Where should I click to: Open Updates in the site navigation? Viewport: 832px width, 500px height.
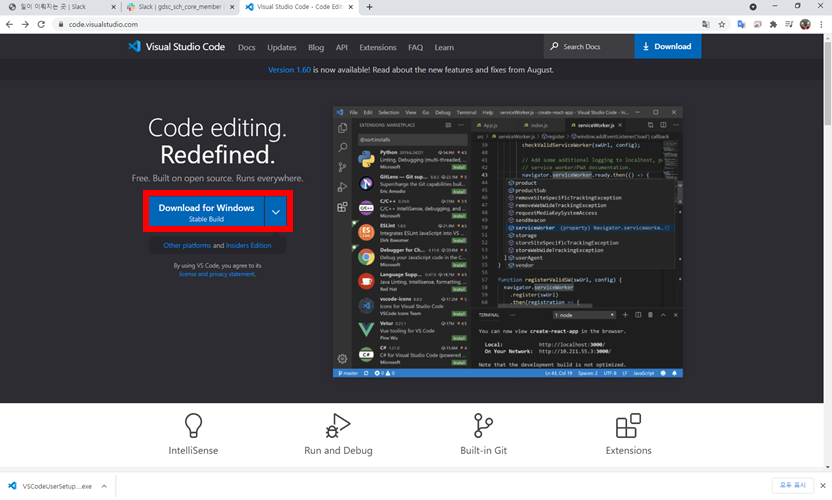pyautogui.click(x=282, y=47)
